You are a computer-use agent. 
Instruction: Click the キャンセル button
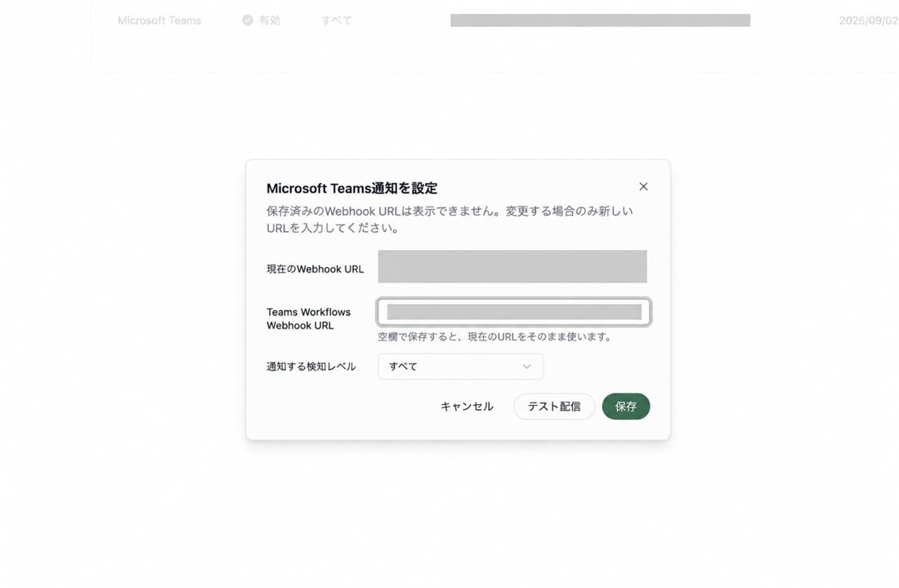tap(467, 407)
